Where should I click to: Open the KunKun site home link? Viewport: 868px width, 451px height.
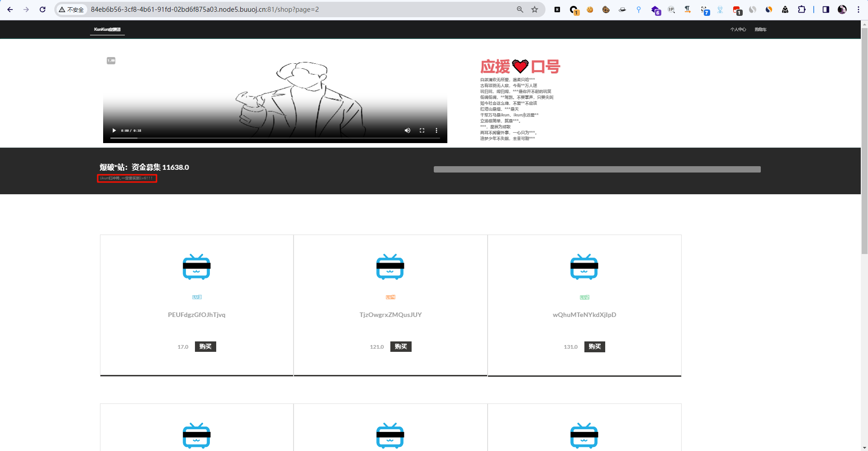click(x=107, y=29)
